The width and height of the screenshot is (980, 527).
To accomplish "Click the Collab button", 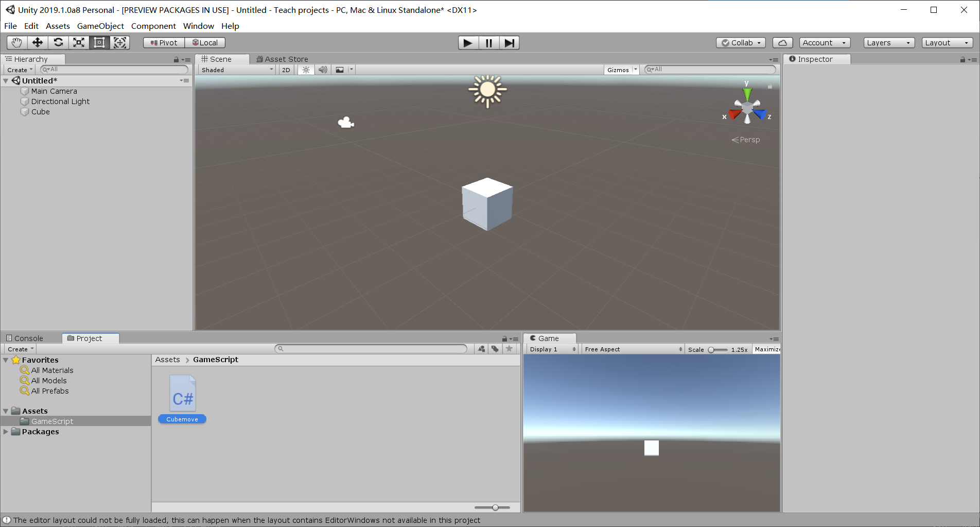I will click(x=740, y=43).
